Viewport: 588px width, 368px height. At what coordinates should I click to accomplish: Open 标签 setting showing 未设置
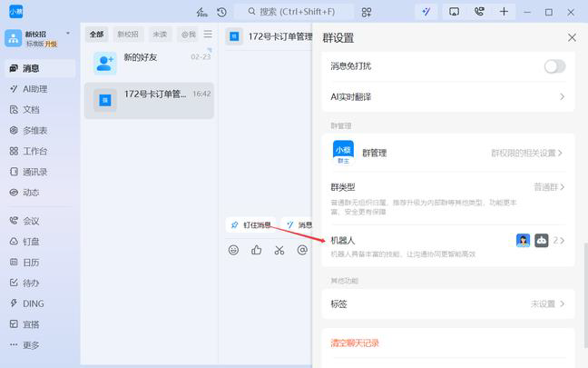click(447, 303)
